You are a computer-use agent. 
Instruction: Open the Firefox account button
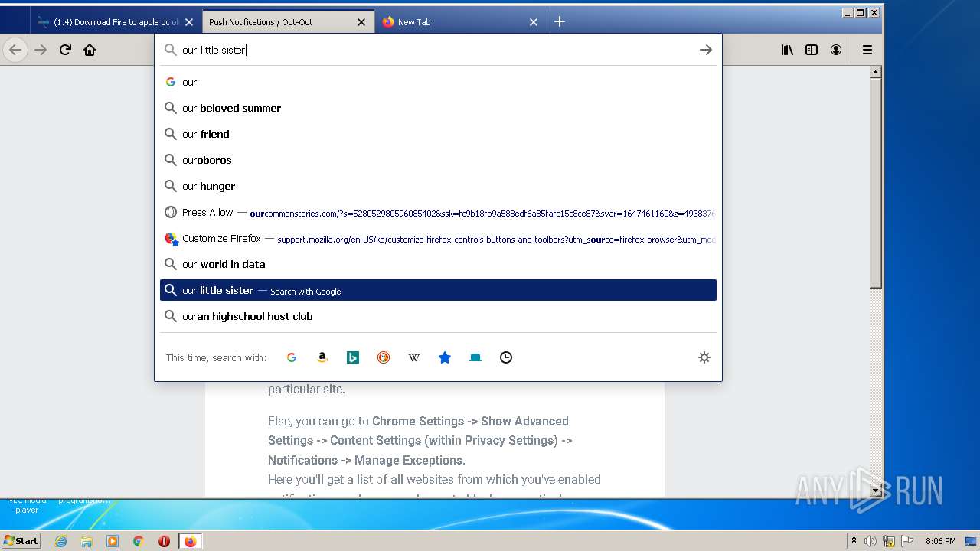[836, 50]
